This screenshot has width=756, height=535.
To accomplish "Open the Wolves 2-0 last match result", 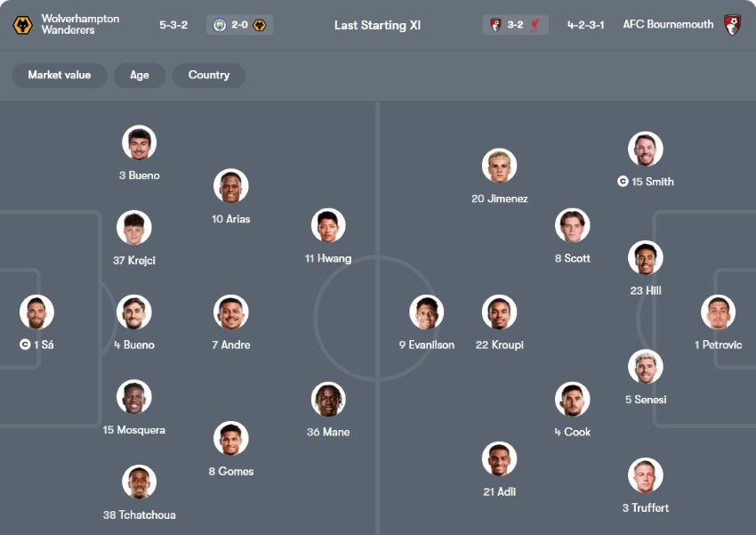I will [x=239, y=25].
